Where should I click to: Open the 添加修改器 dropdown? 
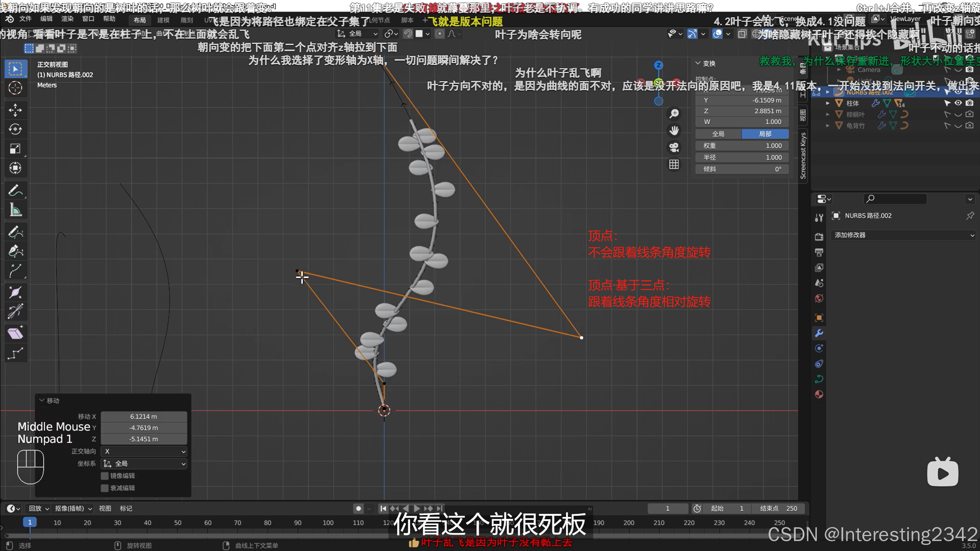pyautogui.click(x=904, y=235)
